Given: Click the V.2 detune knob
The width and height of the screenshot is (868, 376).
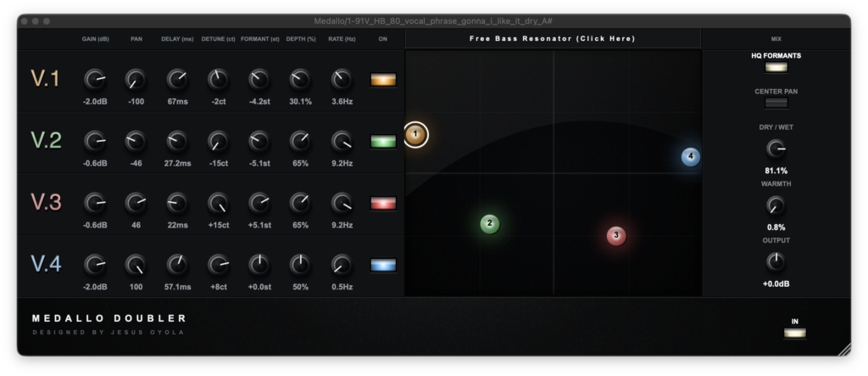Looking at the screenshot, I should pyautogui.click(x=218, y=142).
